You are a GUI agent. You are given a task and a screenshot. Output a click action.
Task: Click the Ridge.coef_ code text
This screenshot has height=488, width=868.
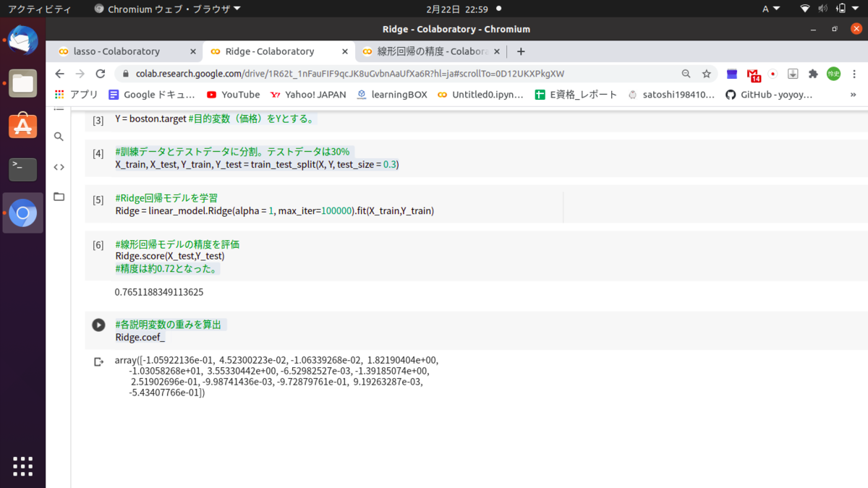140,338
